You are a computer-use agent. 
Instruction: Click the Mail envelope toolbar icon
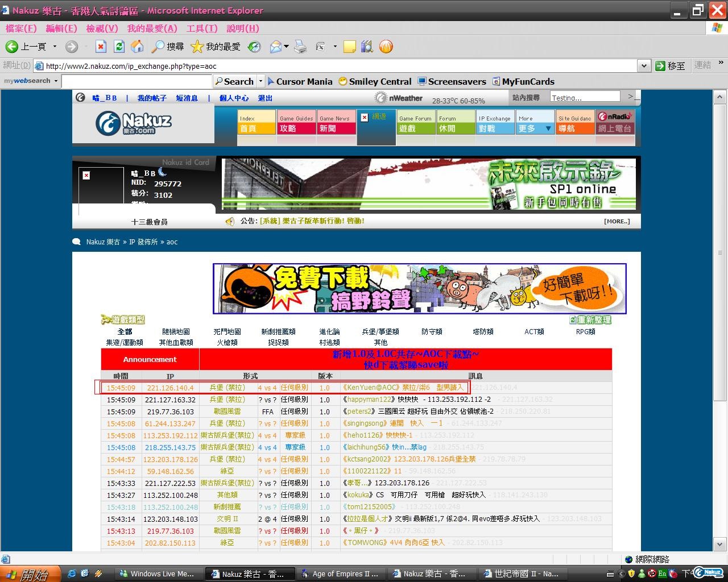276,47
